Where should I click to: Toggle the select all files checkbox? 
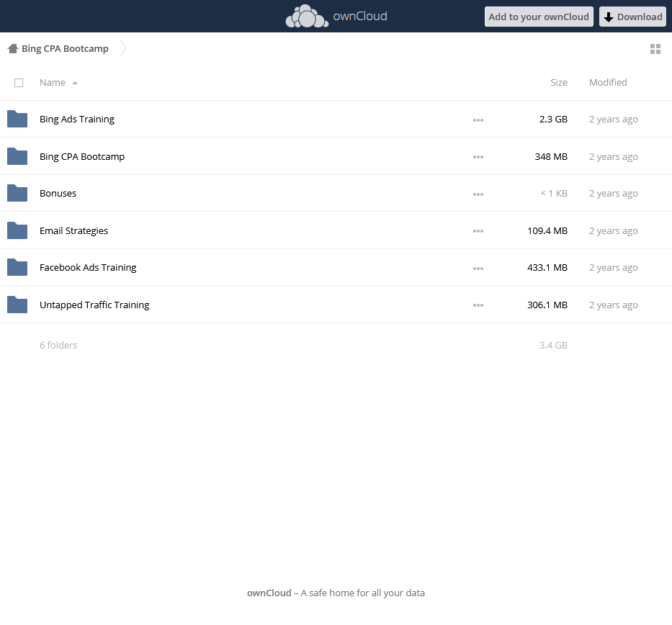19,83
